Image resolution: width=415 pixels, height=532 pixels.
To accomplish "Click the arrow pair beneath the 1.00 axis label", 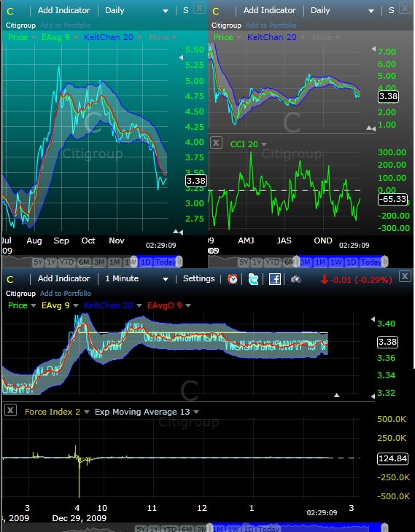I will [x=371, y=128].
